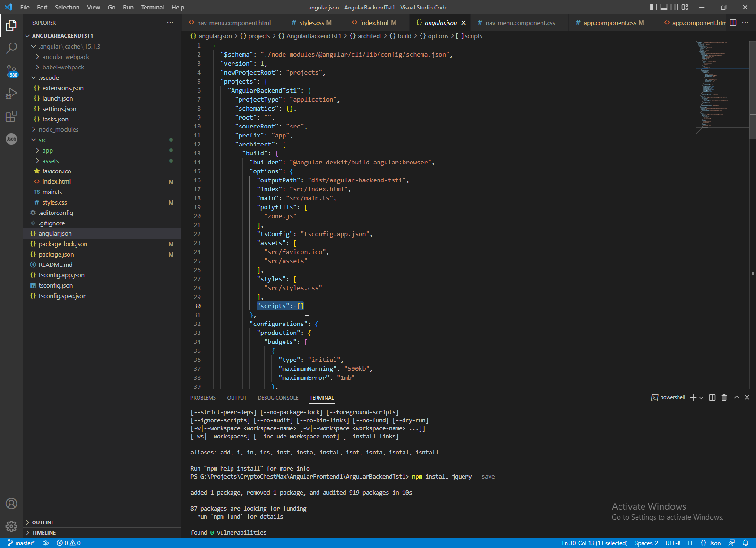Open the Manage gear settings icon
Screen dimensions: 756x548
pos(11,526)
